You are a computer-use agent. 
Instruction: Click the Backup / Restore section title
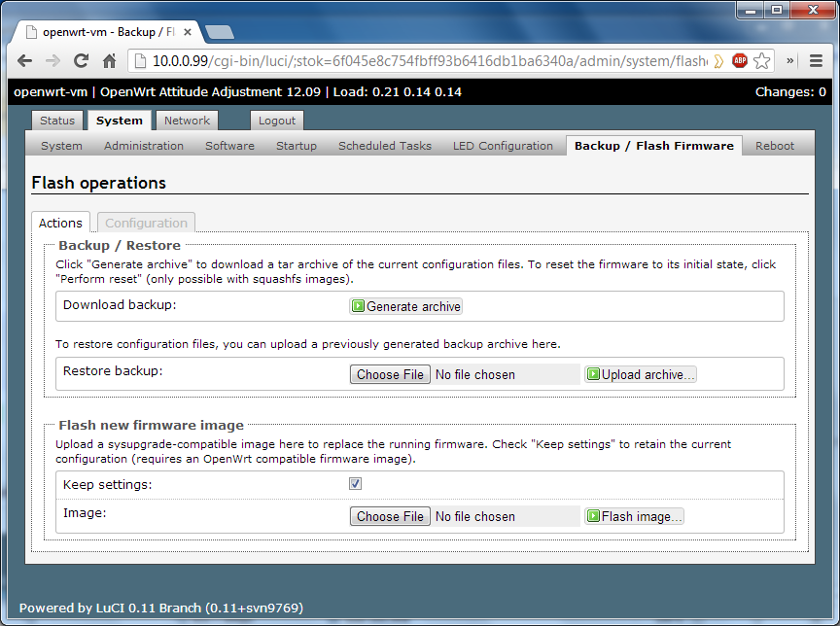120,245
